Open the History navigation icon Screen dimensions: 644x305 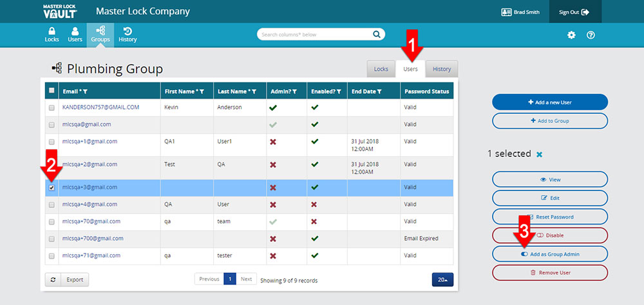(x=128, y=35)
